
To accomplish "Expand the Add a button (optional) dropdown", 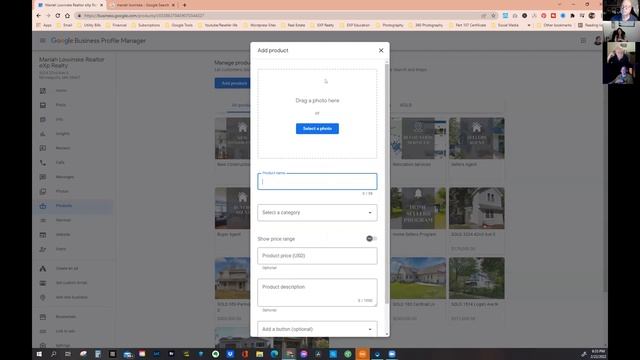I will 317,329.
